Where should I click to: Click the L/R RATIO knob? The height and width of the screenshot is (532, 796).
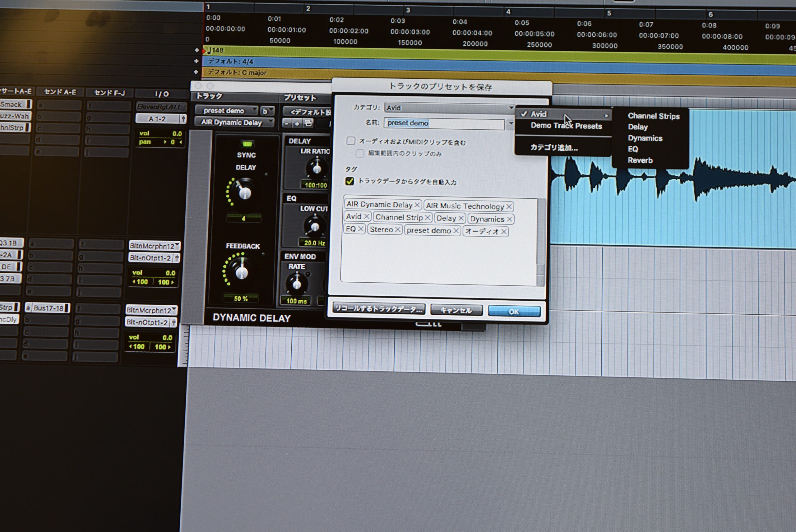tap(317, 168)
